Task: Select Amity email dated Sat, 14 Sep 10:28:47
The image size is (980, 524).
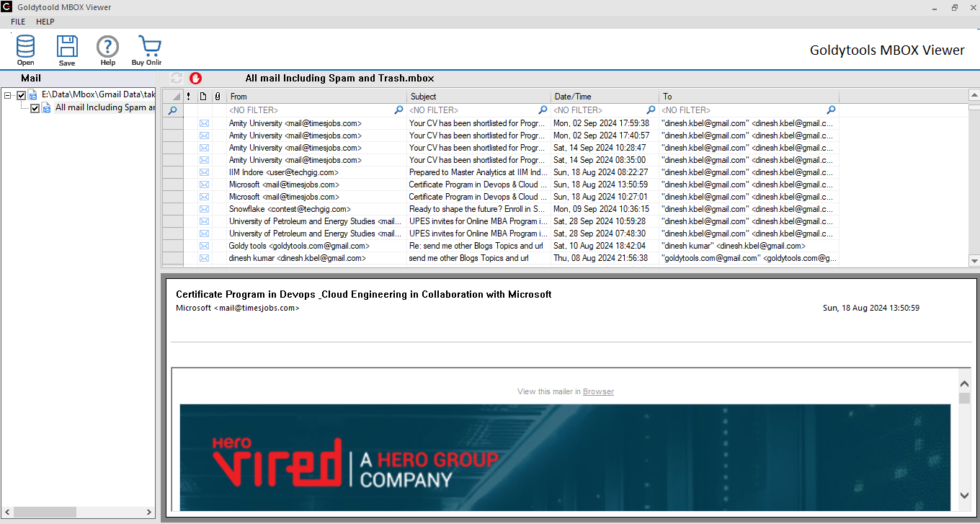Action: [501, 148]
